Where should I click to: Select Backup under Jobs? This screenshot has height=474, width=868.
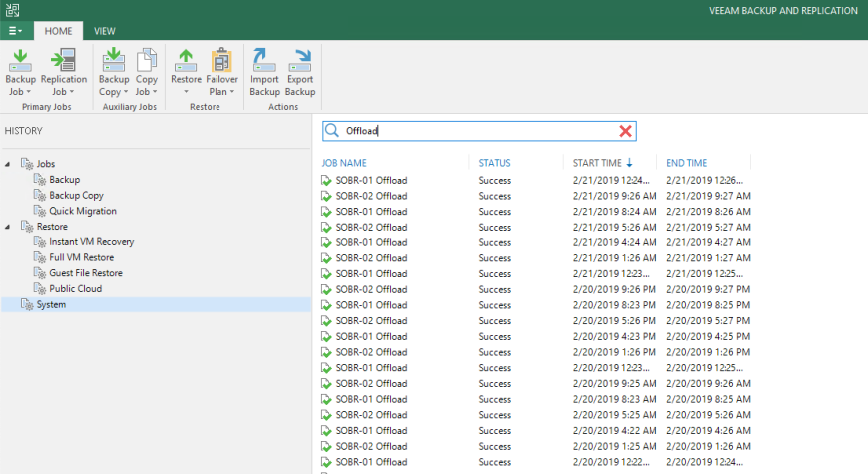[64, 180]
